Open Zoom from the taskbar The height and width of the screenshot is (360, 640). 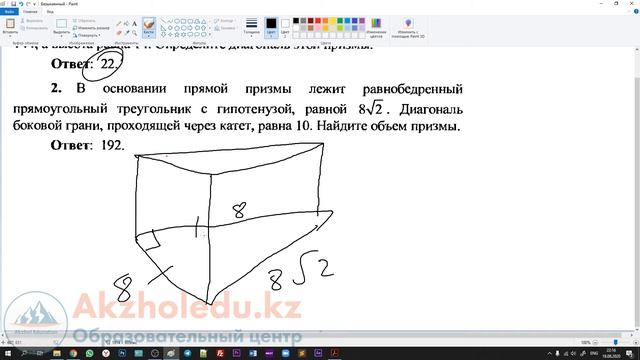[x=285, y=353]
